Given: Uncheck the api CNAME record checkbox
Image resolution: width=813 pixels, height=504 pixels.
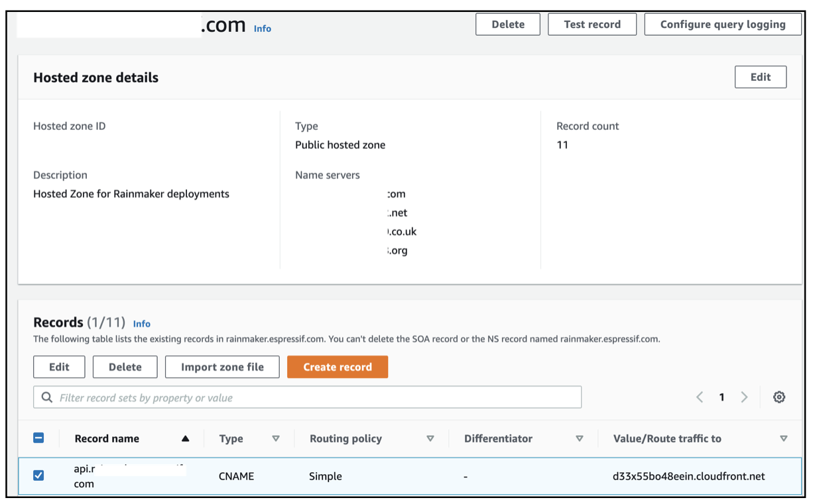Looking at the screenshot, I should tap(38, 475).
